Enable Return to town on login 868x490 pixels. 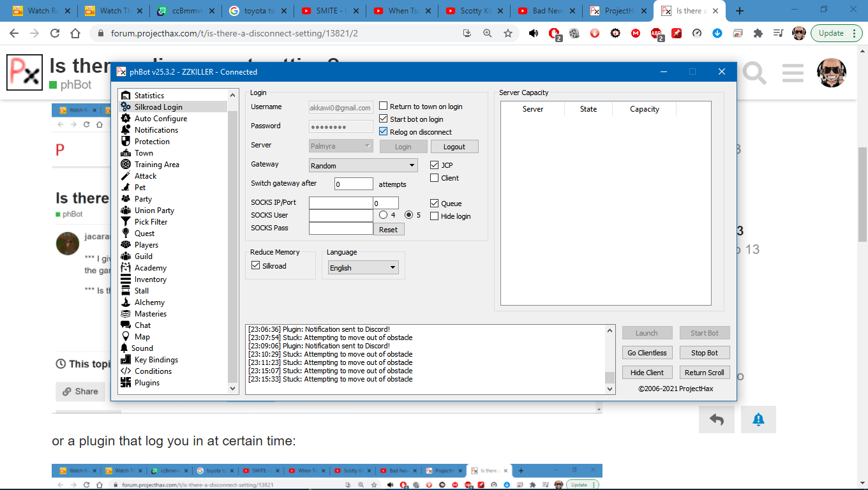[384, 107]
